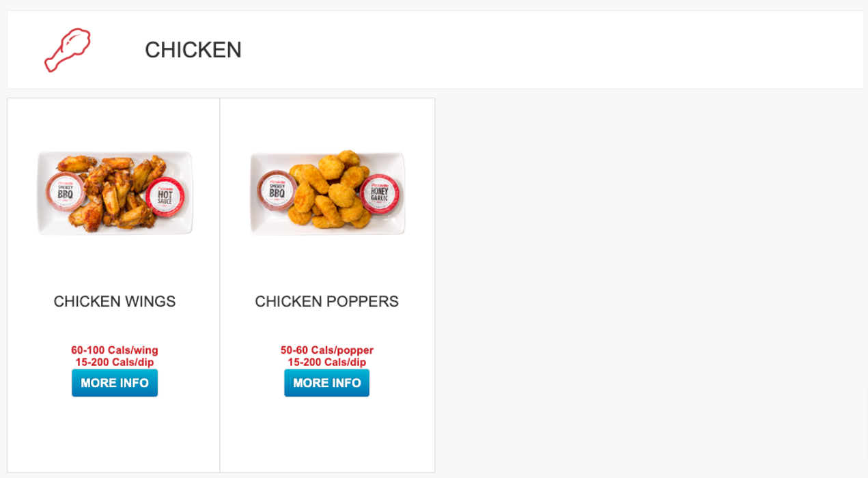Click the 50-60 Cals/popper label

tap(327, 350)
